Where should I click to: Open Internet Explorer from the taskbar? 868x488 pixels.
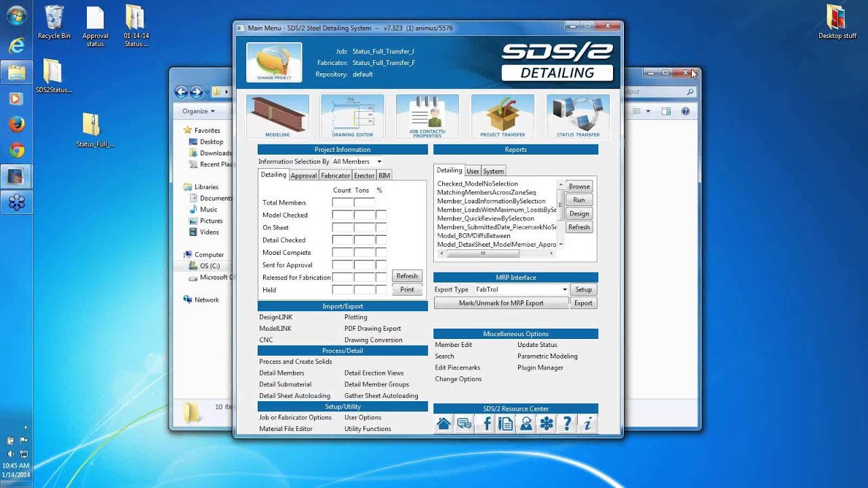tap(16, 45)
